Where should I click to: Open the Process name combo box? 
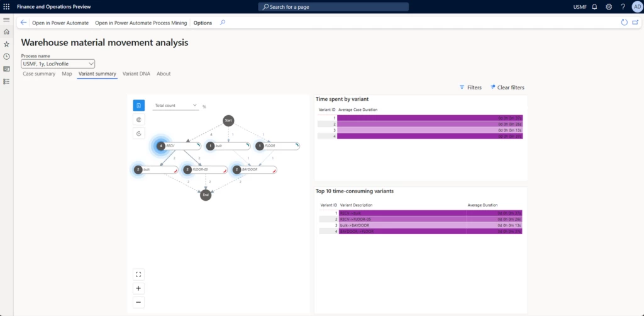tap(58, 64)
